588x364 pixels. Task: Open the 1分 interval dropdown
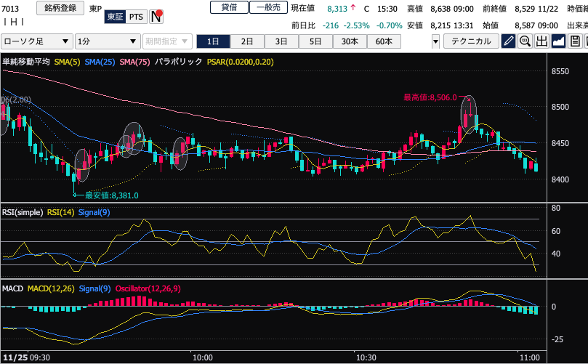tap(107, 41)
